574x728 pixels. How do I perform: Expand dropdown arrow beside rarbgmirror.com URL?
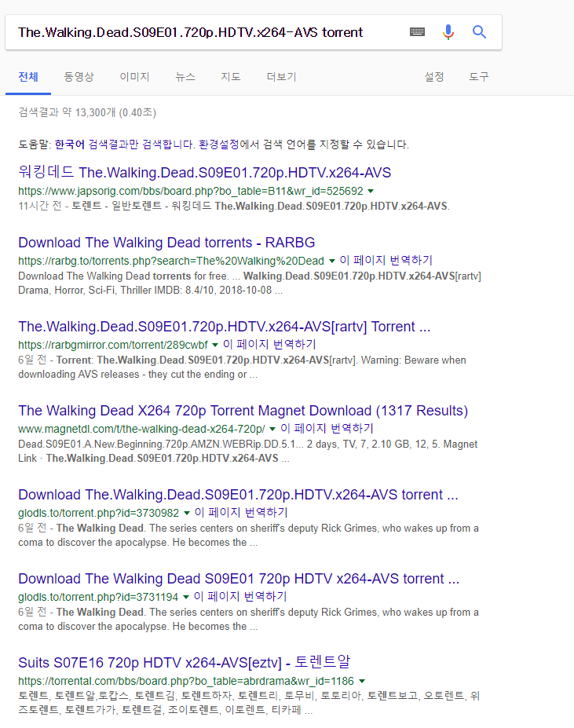point(215,345)
